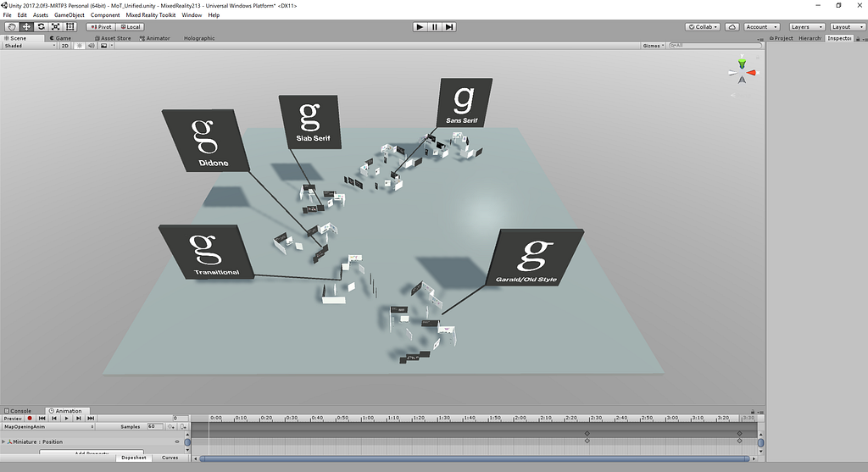Open Unity Cloud services icon
The width and height of the screenshot is (868, 472).
[732, 26]
